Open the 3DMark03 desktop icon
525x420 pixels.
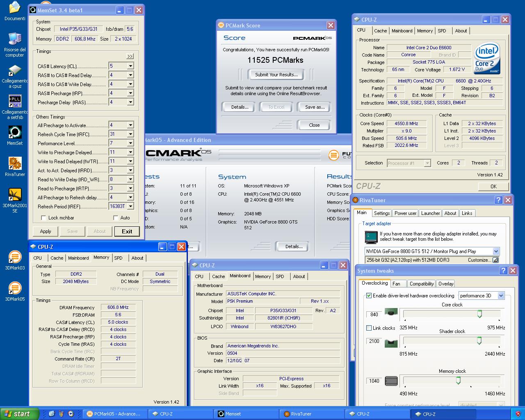click(15, 260)
